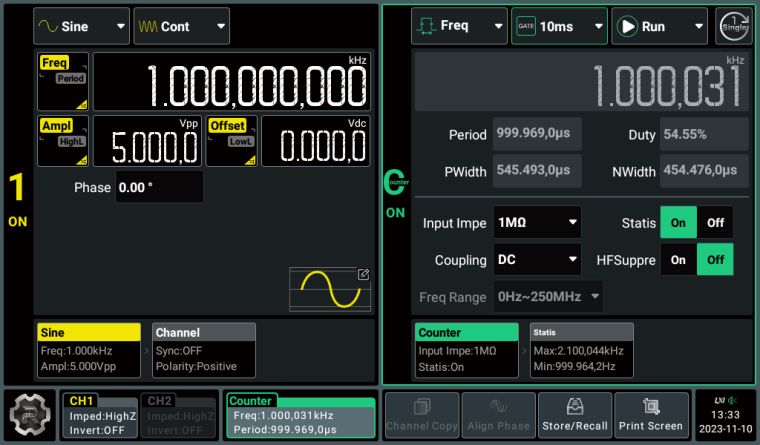
Task: Open the 10ms gate time dropdown
Action: click(558, 27)
